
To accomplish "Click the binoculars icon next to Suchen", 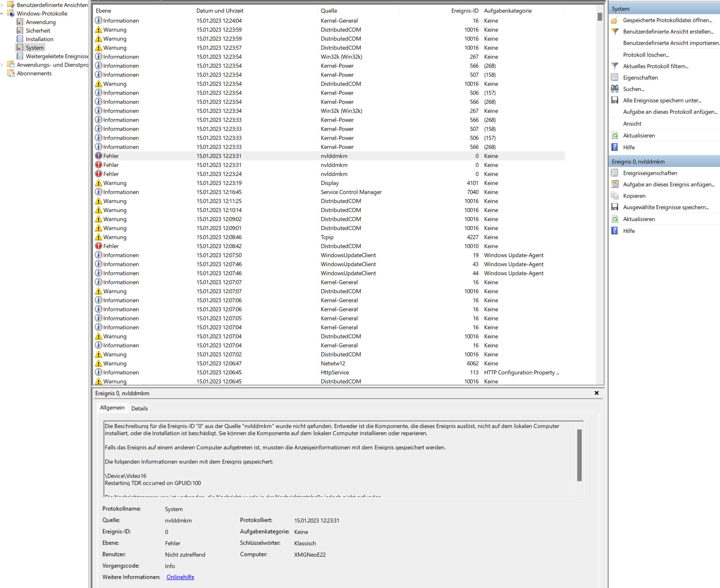I will point(615,89).
